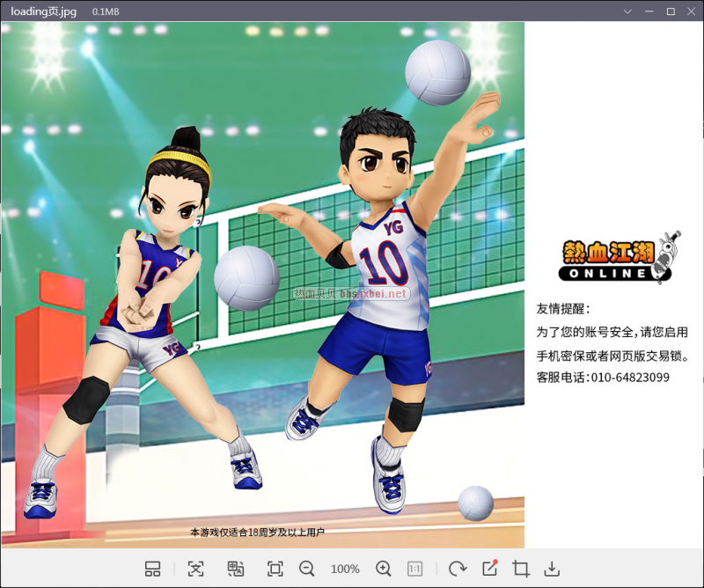The width and height of the screenshot is (704, 588).
Task: Rotate the image clockwise
Action: [457, 569]
